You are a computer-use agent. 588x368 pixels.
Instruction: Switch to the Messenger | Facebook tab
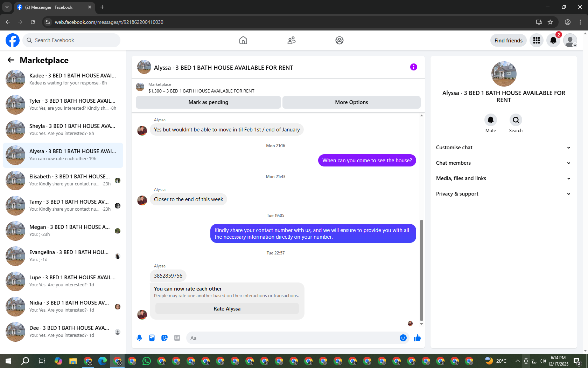pyautogui.click(x=54, y=7)
